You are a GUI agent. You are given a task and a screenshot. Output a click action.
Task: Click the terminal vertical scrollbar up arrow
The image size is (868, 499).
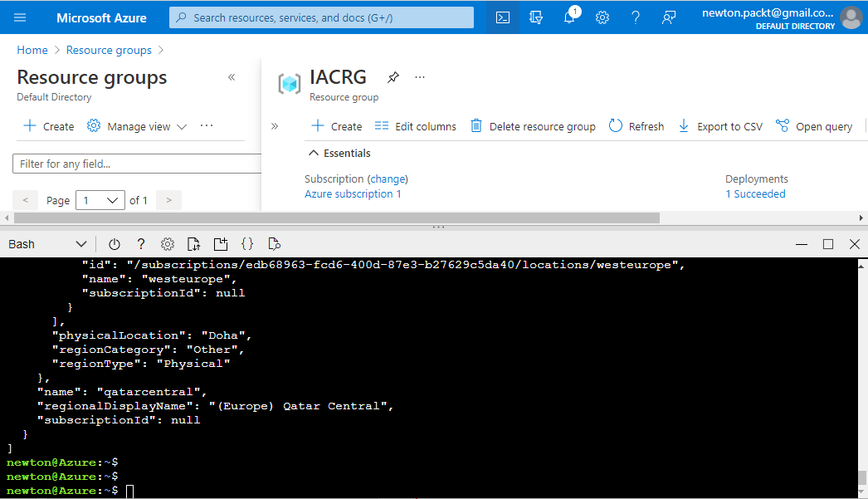pyautogui.click(x=862, y=266)
